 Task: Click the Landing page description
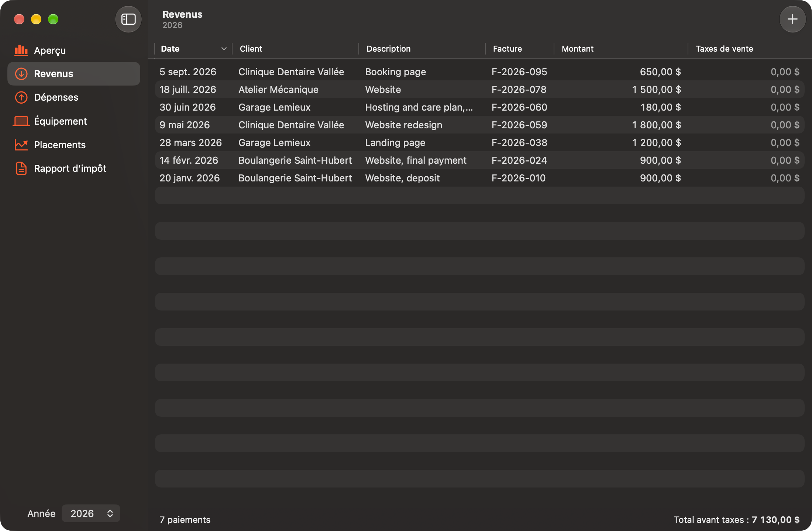[395, 143]
